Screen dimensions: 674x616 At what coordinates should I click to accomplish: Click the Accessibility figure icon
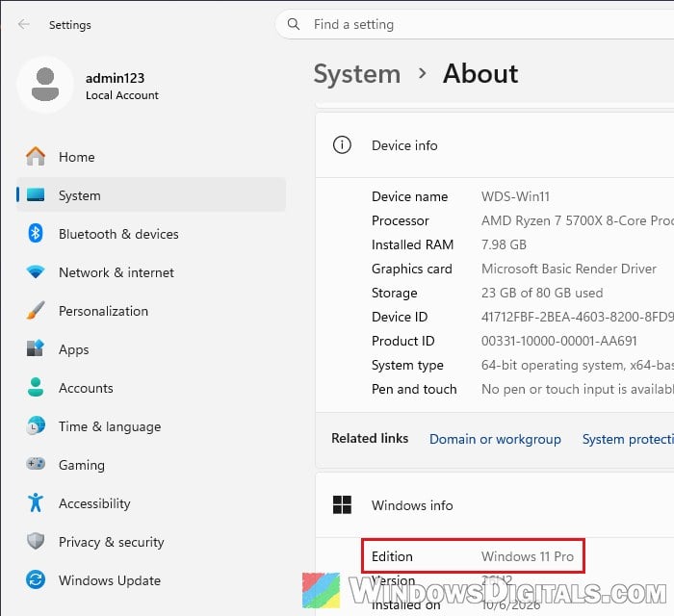point(36,502)
